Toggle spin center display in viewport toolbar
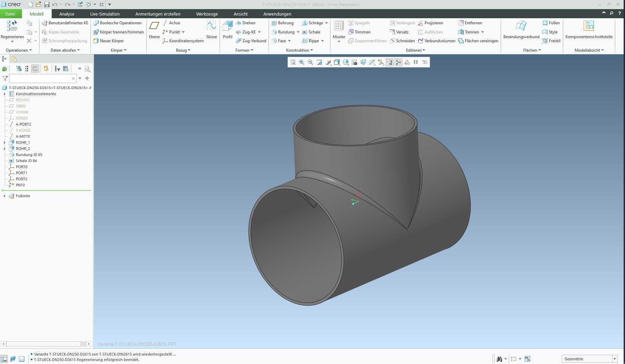Screen dimensions: 625x364 (x=398, y=62)
